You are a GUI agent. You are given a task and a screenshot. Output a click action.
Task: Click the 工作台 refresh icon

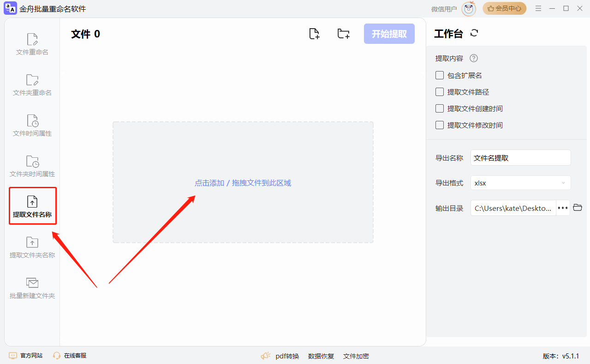(474, 33)
